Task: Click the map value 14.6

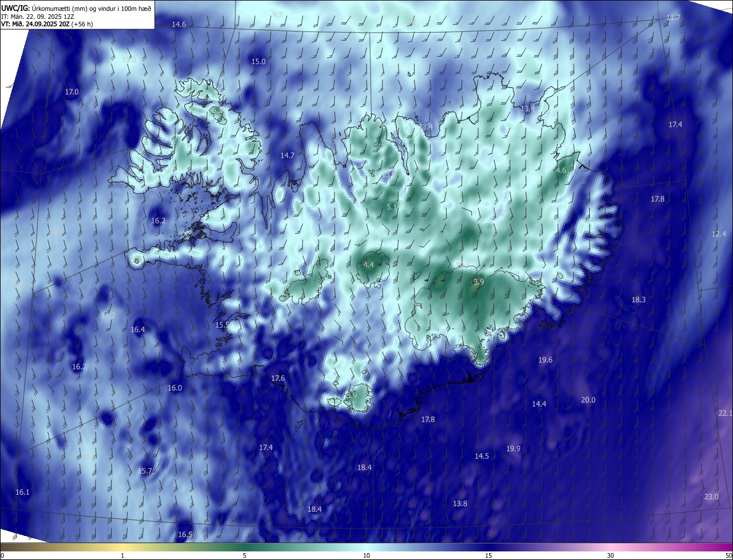Action: point(179,25)
